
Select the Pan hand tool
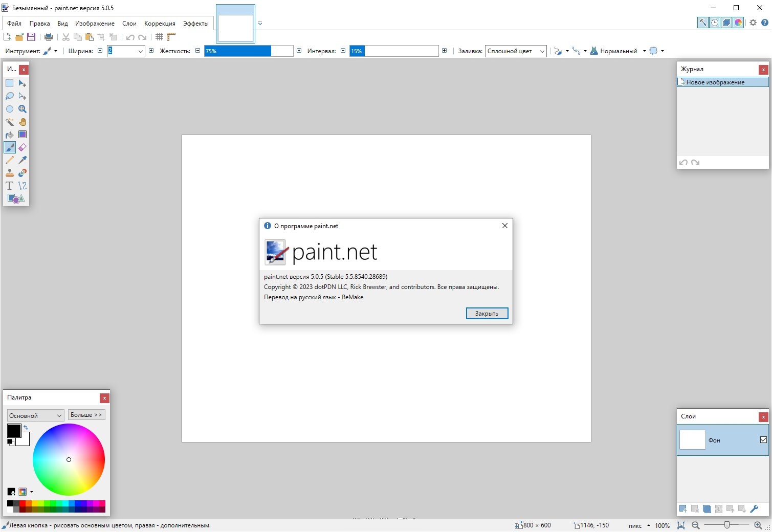(23, 122)
